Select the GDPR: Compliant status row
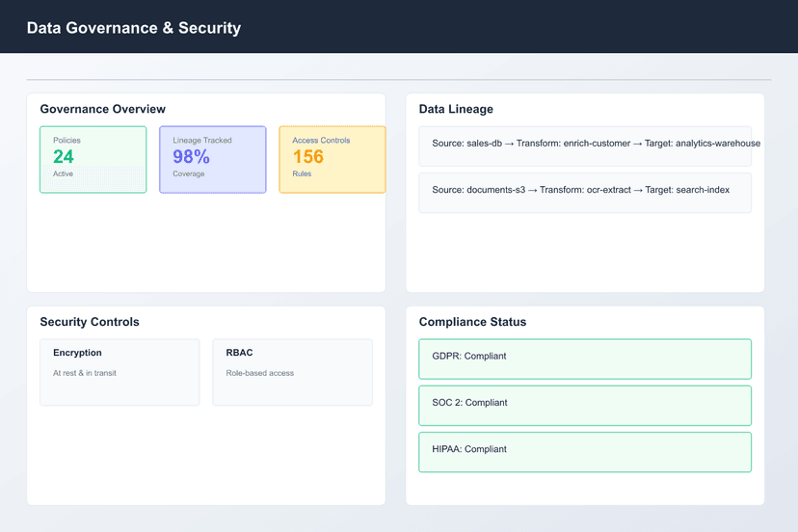Image resolution: width=798 pixels, height=532 pixels. 585,359
